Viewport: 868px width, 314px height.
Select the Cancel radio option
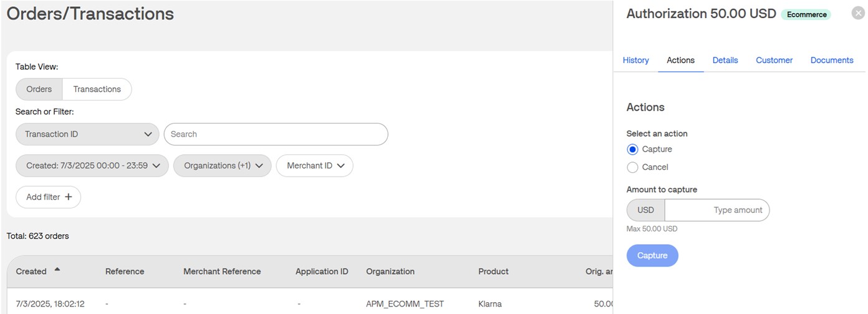pos(632,167)
